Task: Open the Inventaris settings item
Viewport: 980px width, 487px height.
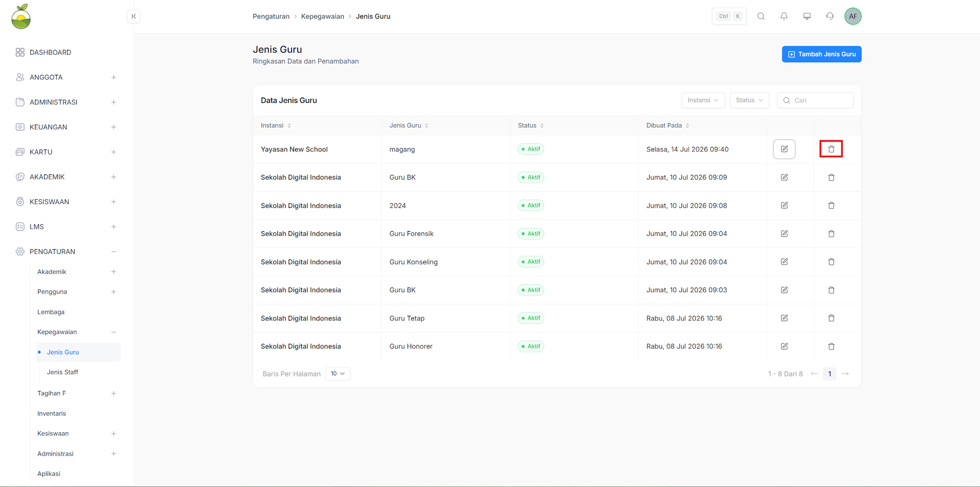Action: [51, 413]
